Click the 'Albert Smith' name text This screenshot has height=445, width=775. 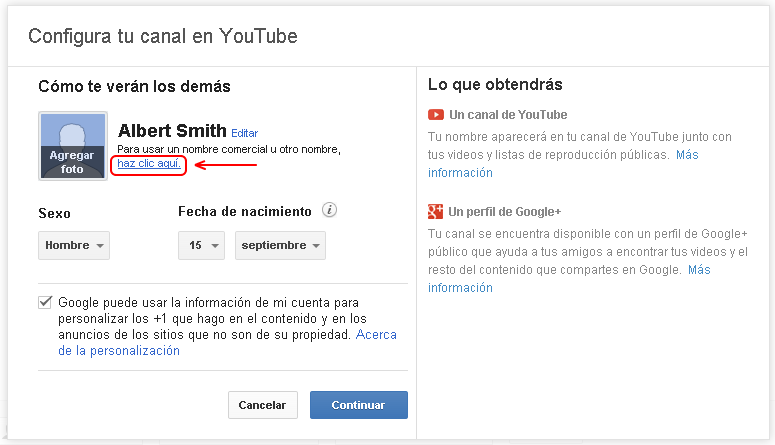click(172, 131)
